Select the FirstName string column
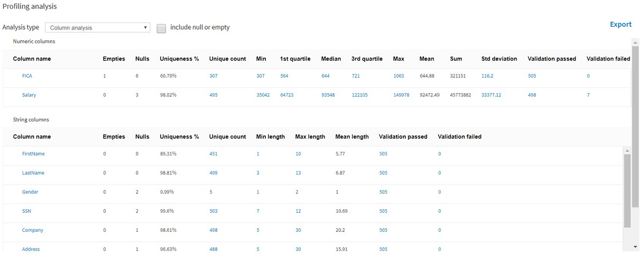Viewport: 644px width, 265px height. (x=33, y=154)
